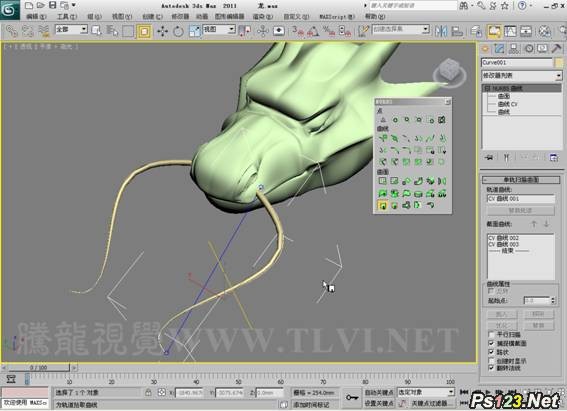Click the Create Point icon in NURBS toolbox
567x411 pixels.
(x=383, y=120)
